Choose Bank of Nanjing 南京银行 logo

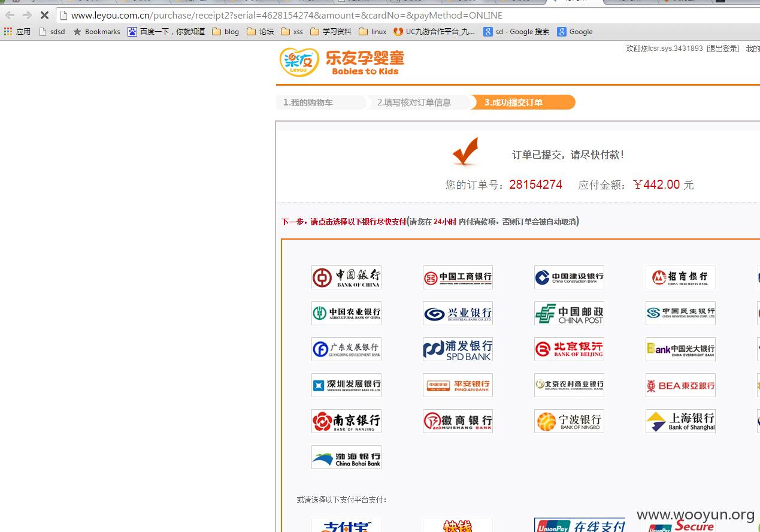[346, 421]
